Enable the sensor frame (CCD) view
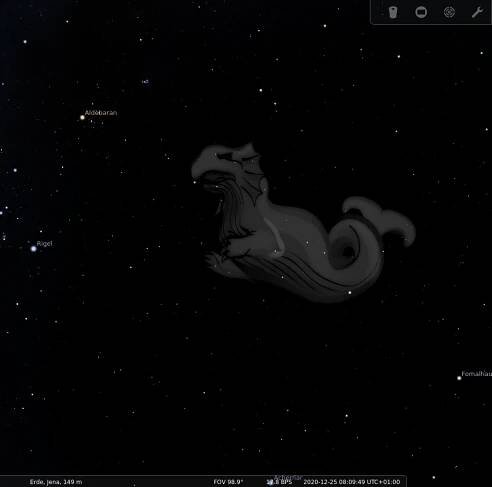Viewport: 492px width, 487px height. point(421,12)
